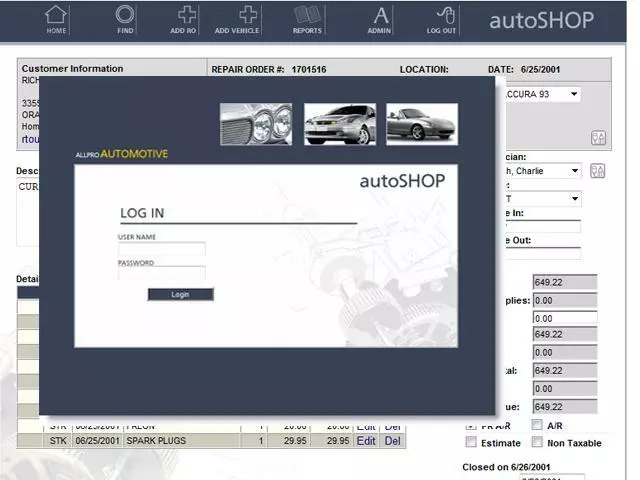Viewport: 640px width, 480px height.
Task: Click the Password input field
Action: coord(162,273)
